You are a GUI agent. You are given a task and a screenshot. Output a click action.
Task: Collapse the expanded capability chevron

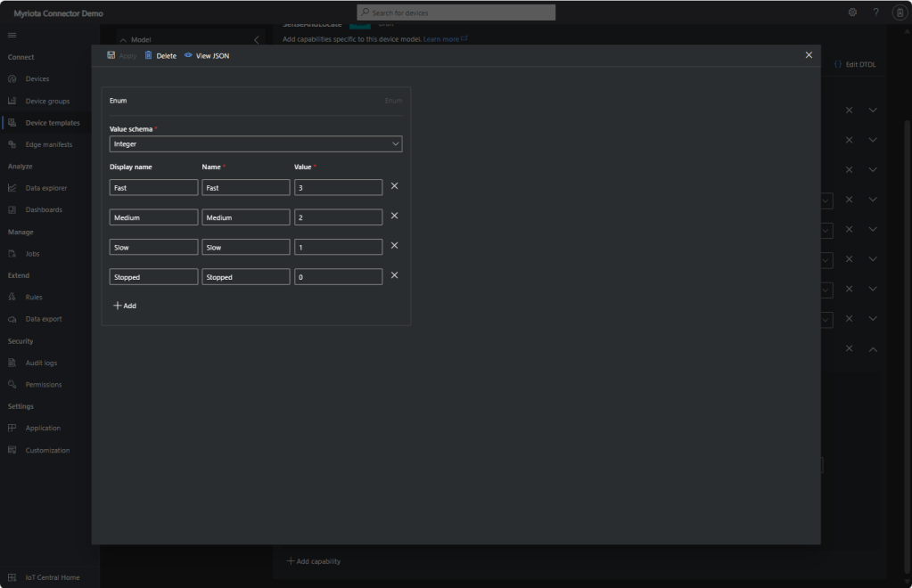(873, 349)
